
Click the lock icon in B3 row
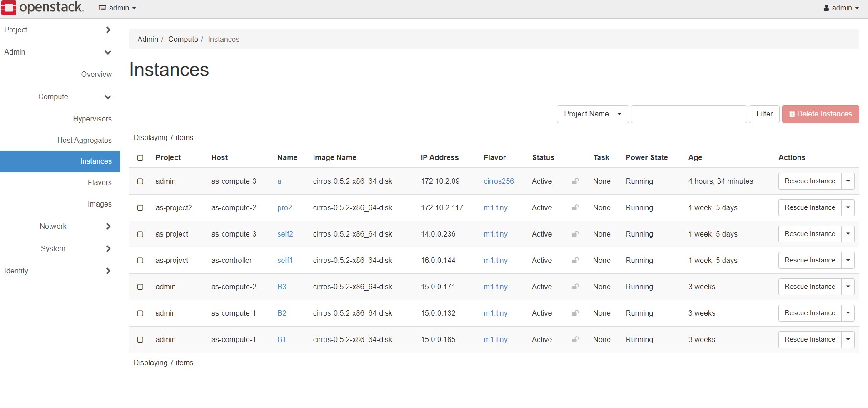[x=575, y=287]
